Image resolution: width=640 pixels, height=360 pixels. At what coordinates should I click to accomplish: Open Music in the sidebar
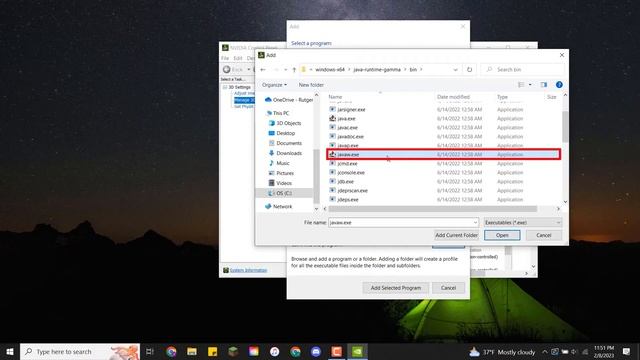click(280, 163)
